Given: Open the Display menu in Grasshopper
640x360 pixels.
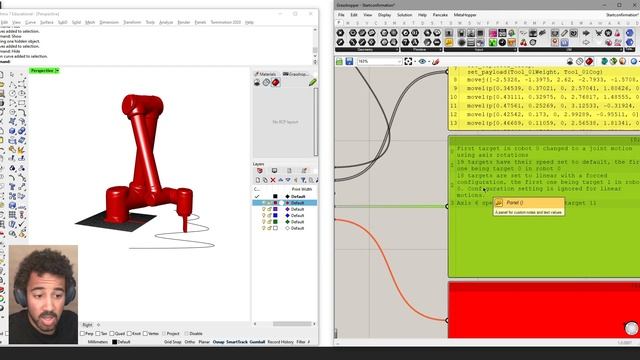Looking at the screenshot, I should [x=384, y=15].
